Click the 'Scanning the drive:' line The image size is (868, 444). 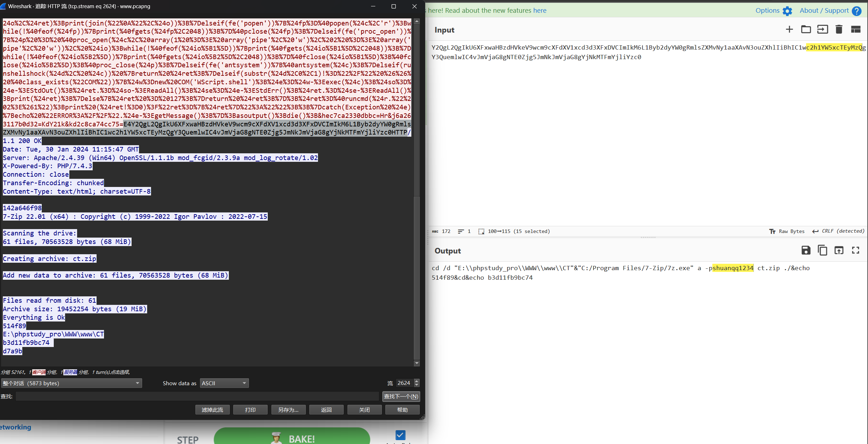pyautogui.click(x=40, y=233)
